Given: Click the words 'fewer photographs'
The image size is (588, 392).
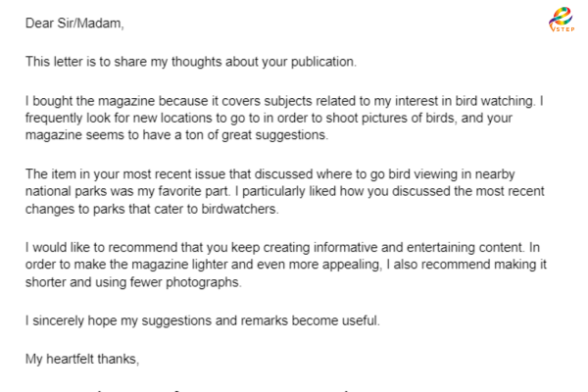Looking at the screenshot, I should pos(184,281).
